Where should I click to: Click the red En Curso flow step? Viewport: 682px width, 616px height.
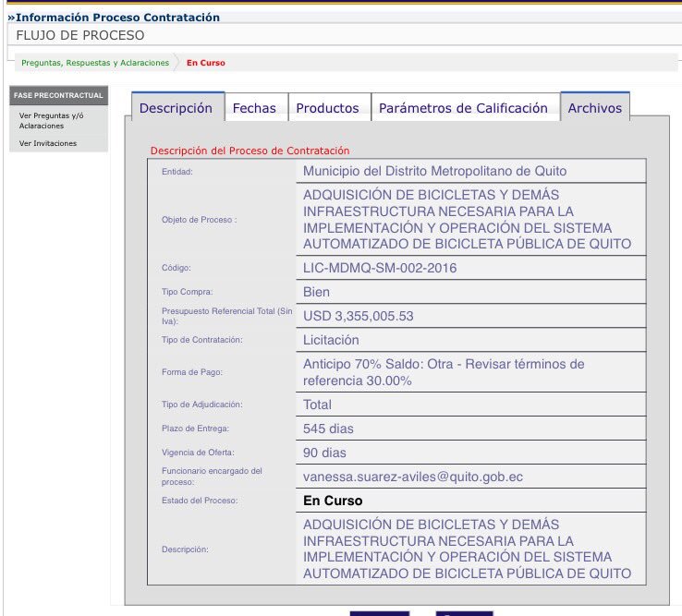click(x=206, y=63)
